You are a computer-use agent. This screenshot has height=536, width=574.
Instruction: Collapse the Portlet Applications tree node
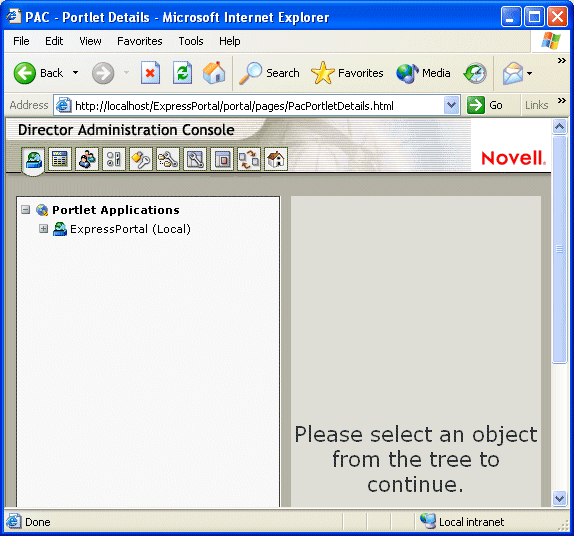(25, 210)
